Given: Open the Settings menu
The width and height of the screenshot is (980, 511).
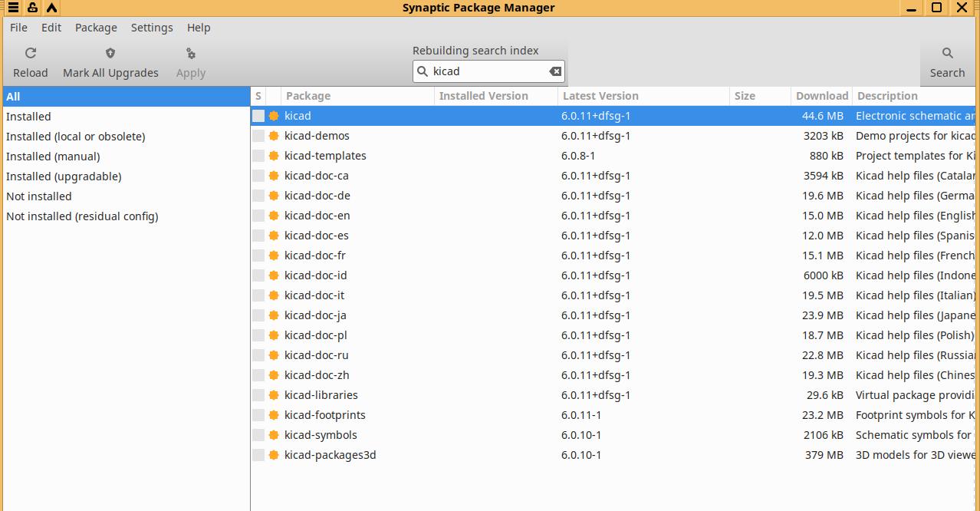Looking at the screenshot, I should [152, 28].
